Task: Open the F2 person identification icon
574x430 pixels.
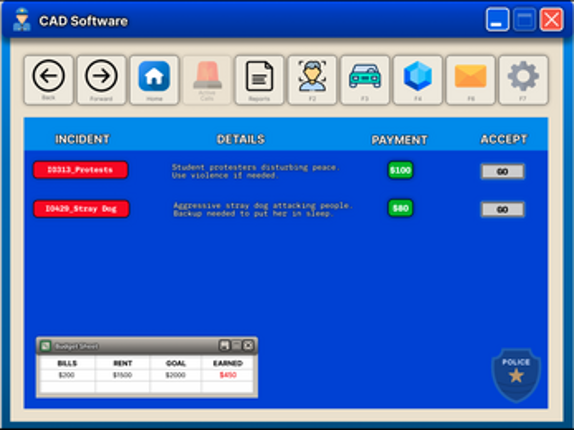Action: coord(312,80)
